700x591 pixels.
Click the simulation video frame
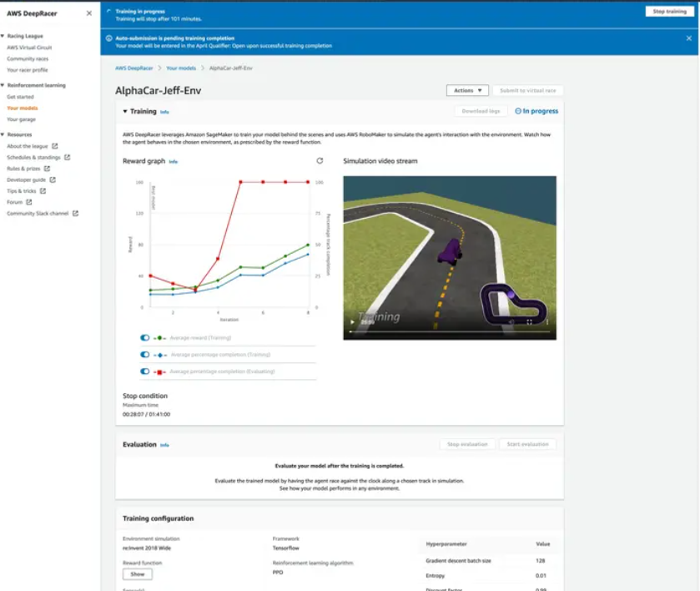(x=450, y=258)
